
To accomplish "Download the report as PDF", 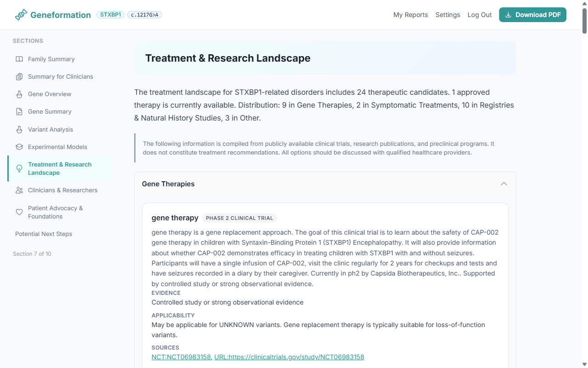I will click(532, 15).
